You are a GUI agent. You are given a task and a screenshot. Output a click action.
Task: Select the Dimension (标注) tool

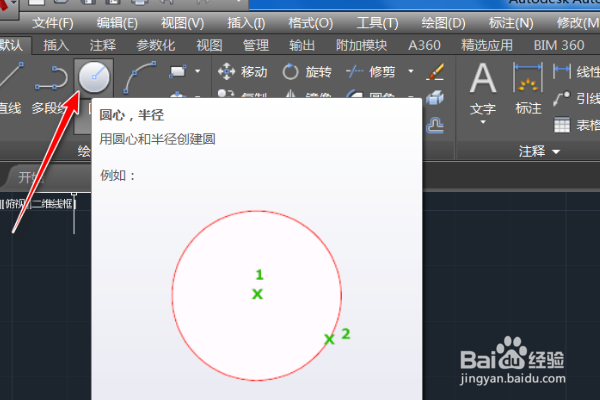pos(528,89)
